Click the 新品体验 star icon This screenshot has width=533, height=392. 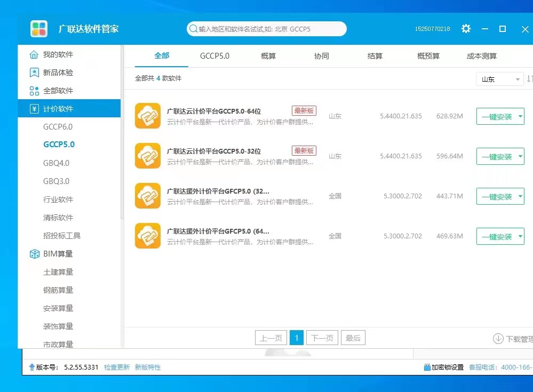tap(34, 73)
